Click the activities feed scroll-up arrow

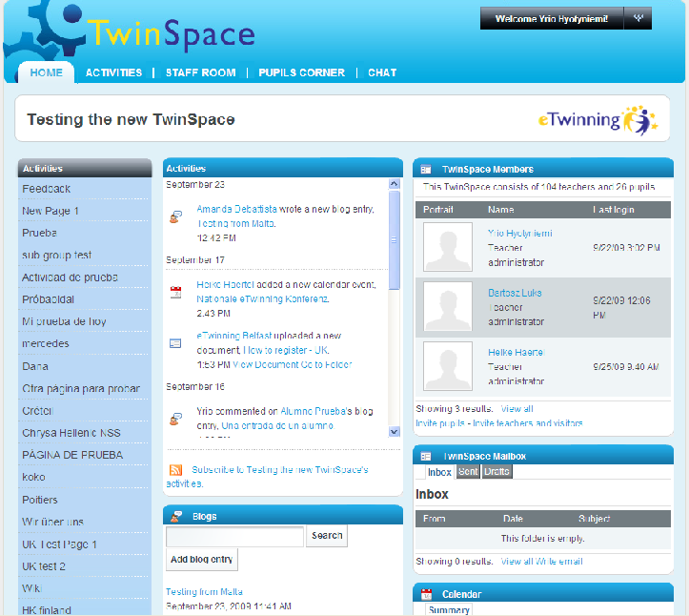point(395,184)
